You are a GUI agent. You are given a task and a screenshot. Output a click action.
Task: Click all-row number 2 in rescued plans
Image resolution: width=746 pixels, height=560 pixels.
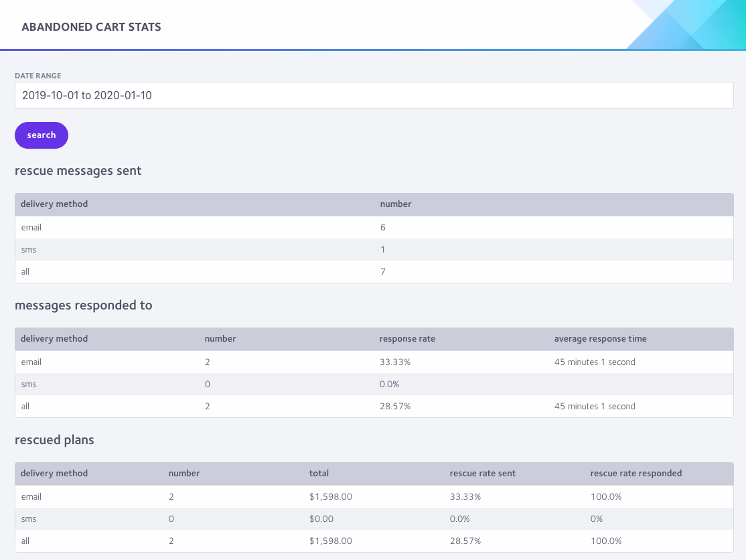tap(171, 541)
